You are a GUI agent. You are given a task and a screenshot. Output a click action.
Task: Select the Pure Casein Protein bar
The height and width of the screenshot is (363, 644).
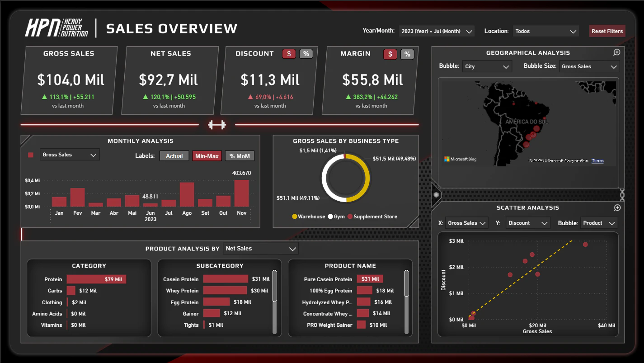coord(370,279)
